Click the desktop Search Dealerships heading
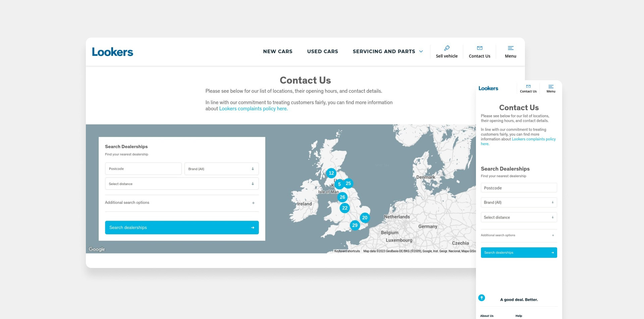 point(126,146)
